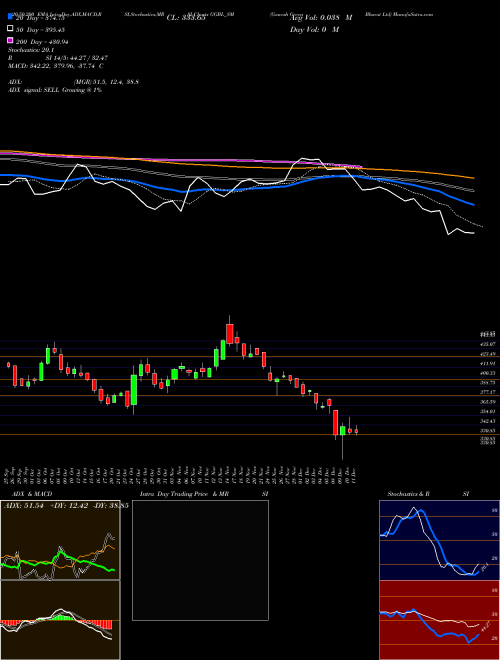Viewport: 500px width, 660px height.
Task: Click the blue 20 Day EMA legend swatch
Action: pyautogui.click(x=10, y=17)
